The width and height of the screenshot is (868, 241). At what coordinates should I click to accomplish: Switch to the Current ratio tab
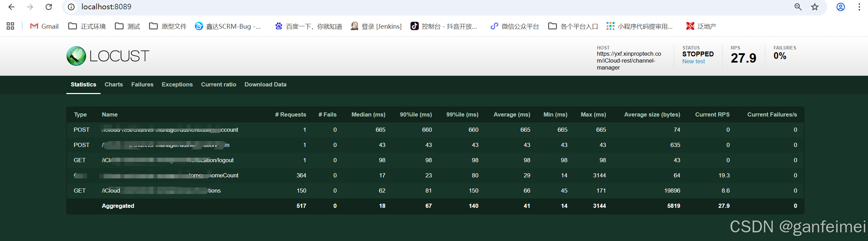[219, 84]
